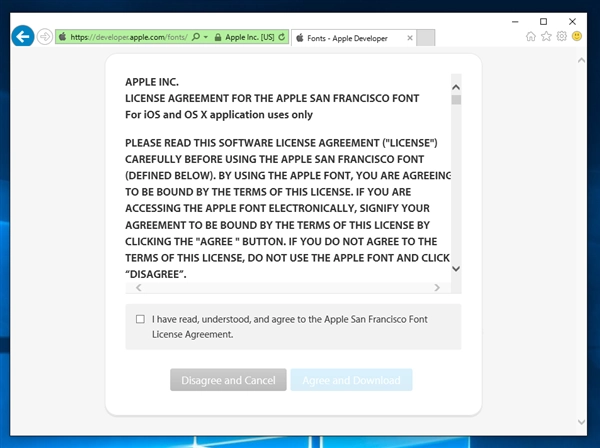Screen dimensions: 600x448
Task: Click Disagree and Cancel button
Action: 228,380
